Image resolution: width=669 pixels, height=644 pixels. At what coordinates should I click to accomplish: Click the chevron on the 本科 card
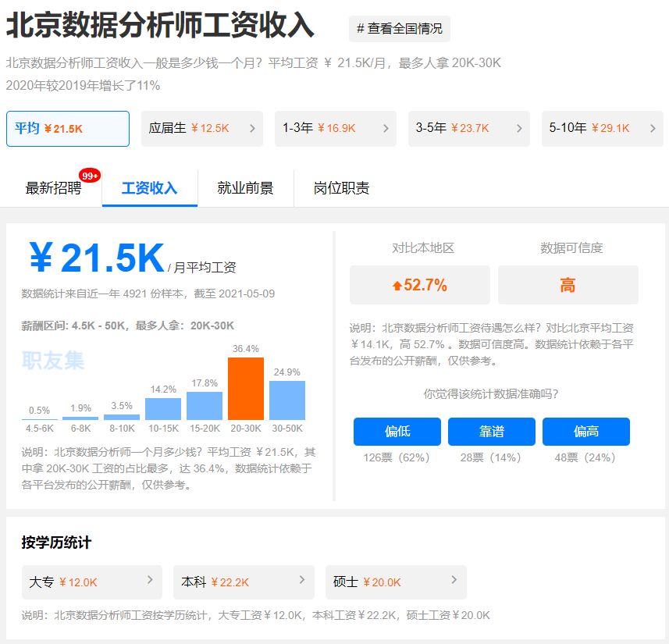point(302,580)
